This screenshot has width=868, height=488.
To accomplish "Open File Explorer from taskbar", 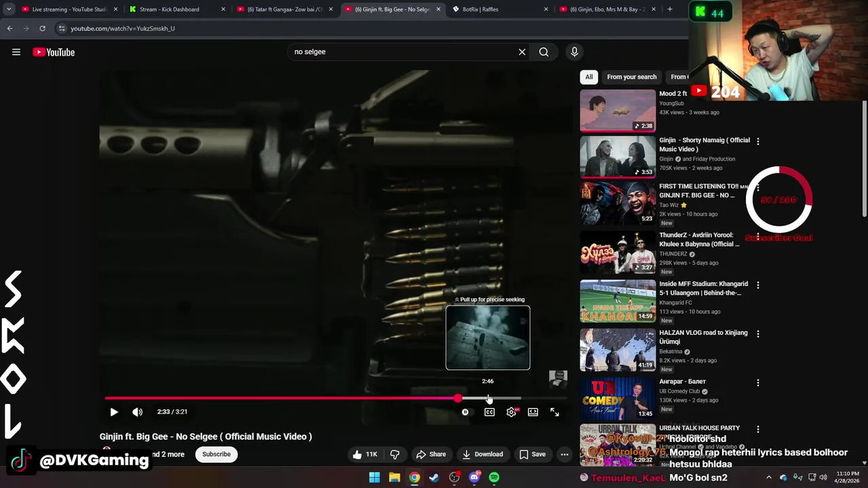I will [x=395, y=477].
